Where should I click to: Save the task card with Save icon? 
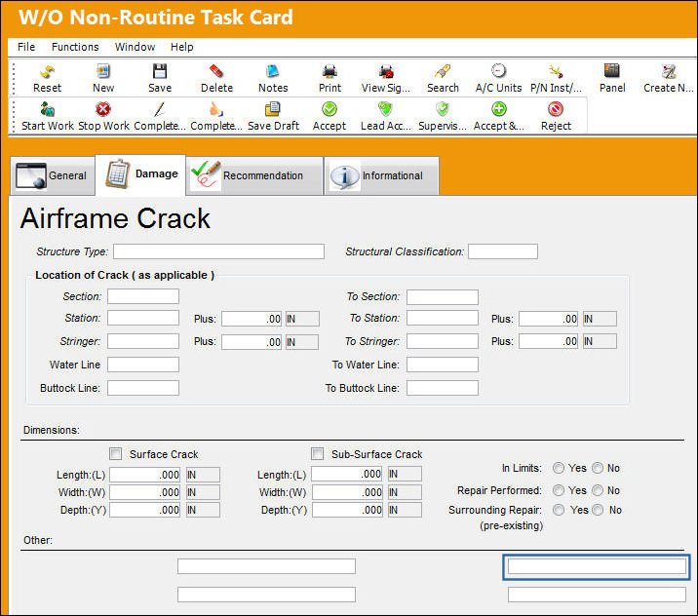coord(160,71)
